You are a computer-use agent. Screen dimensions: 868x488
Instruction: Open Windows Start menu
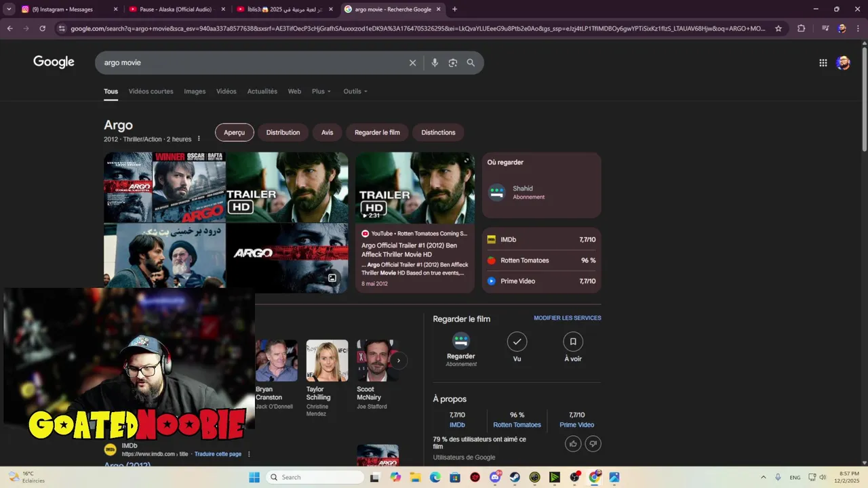pyautogui.click(x=254, y=477)
